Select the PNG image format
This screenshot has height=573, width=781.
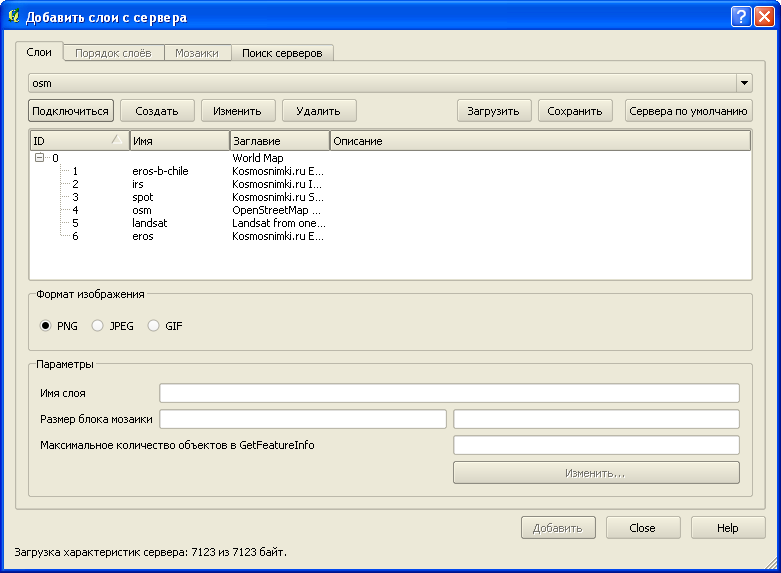[46, 326]
